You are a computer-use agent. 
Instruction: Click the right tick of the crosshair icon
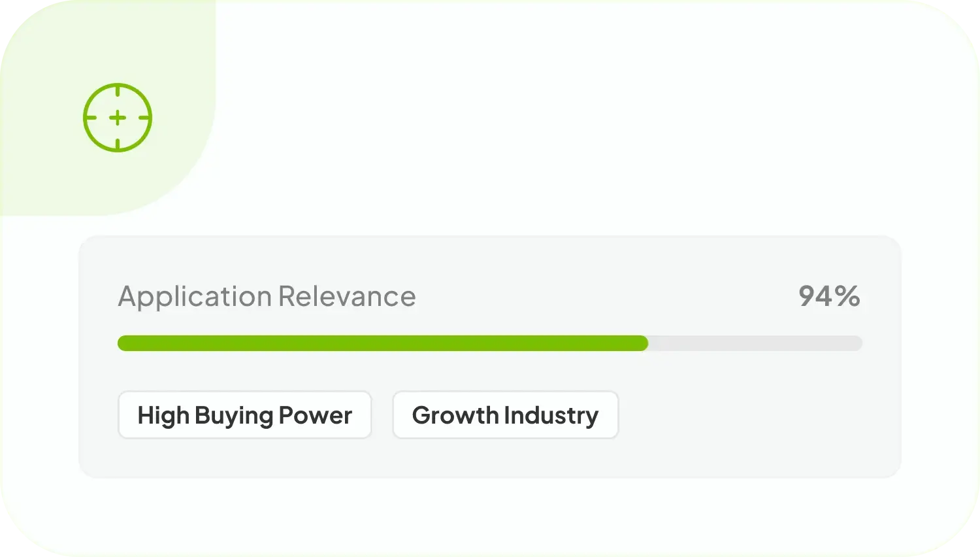[145, 118]
